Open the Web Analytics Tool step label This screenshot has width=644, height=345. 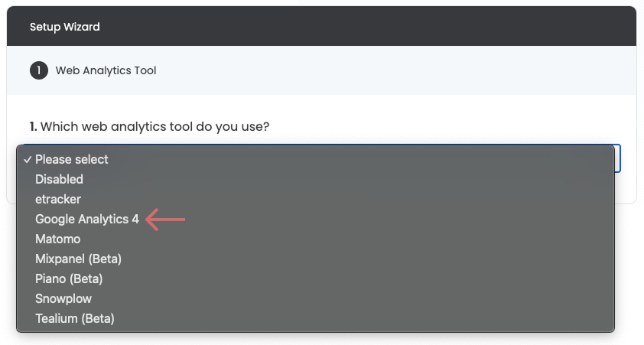[106, 70]
